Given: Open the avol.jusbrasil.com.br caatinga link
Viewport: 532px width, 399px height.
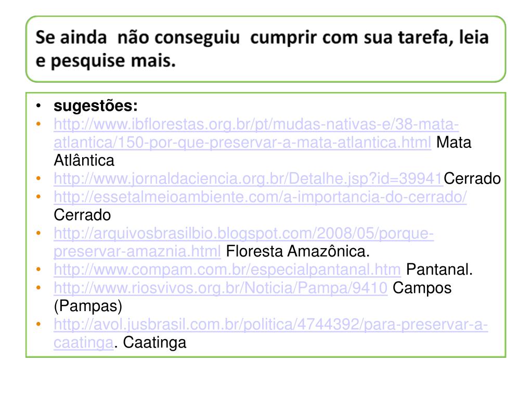Looking at the screenshot, I should coord(271,325).
